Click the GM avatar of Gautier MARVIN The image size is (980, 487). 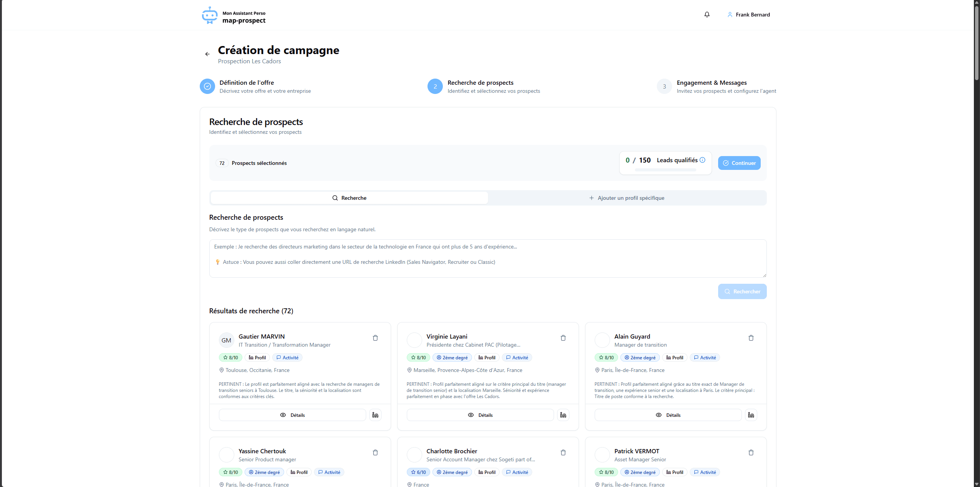click(227, 340)
